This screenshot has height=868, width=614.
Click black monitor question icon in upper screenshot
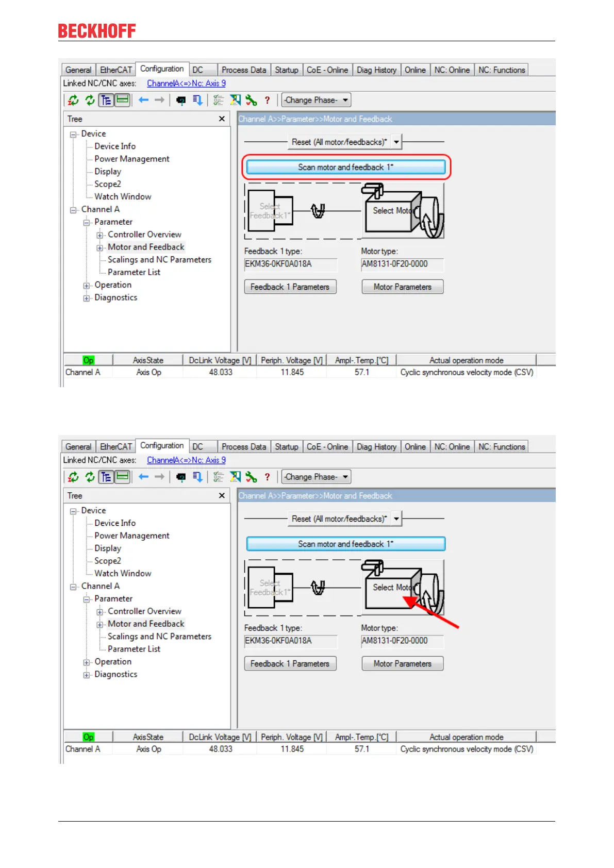point(181,100)
